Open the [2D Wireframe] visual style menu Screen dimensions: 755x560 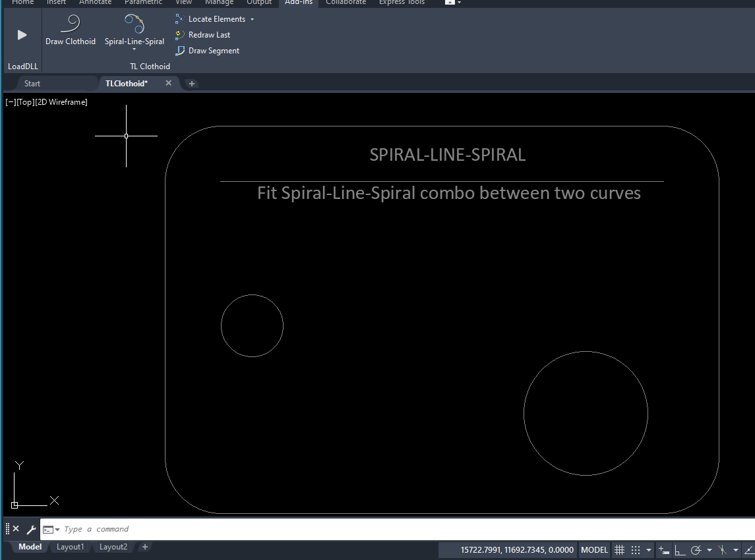pyautogui.click(x=61, y=102)
